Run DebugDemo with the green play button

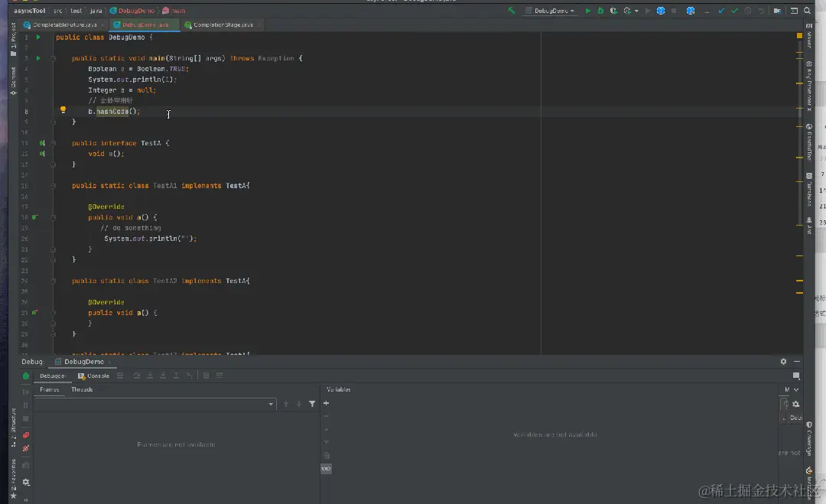click(588, 11)
